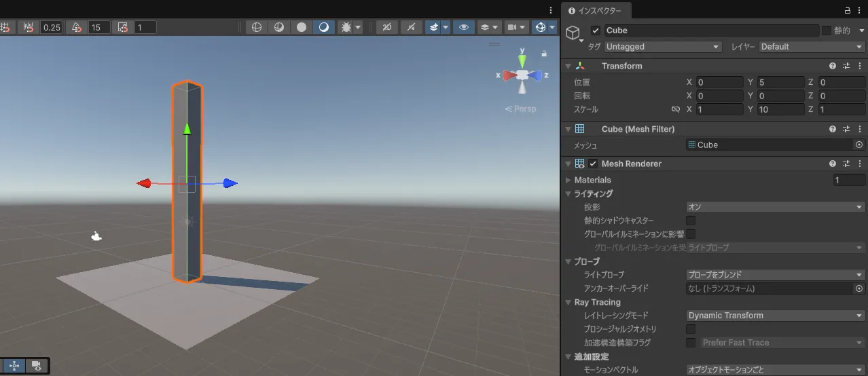Select wireframe draw mode globe icon
This screenshot has width=868, height=376.
point(257,27)
